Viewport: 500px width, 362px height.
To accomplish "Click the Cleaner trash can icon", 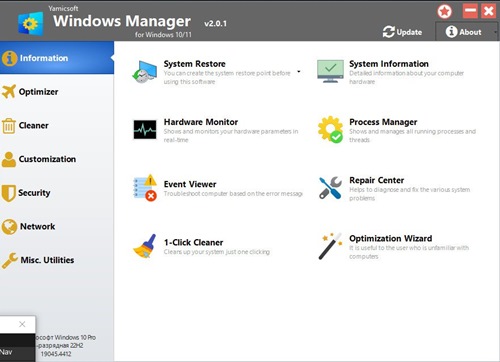I will click(x=9, y=126).
